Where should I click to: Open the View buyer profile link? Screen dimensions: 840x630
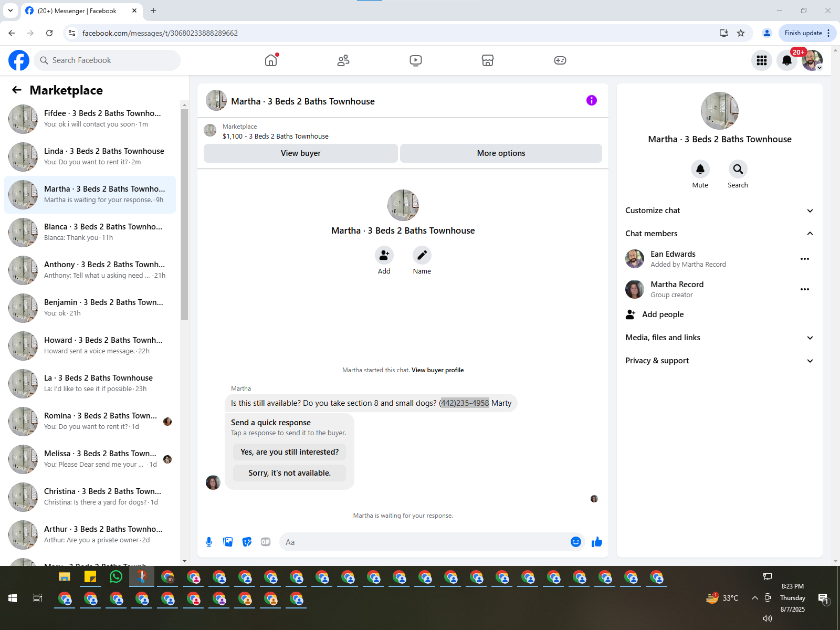[438, 370]
